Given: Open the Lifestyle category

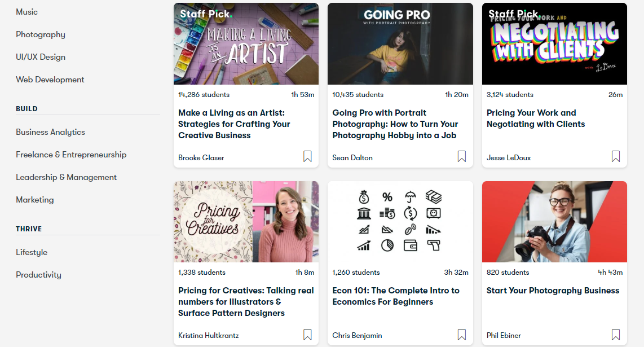Looking at the screenshot, I should pos(32,252).
